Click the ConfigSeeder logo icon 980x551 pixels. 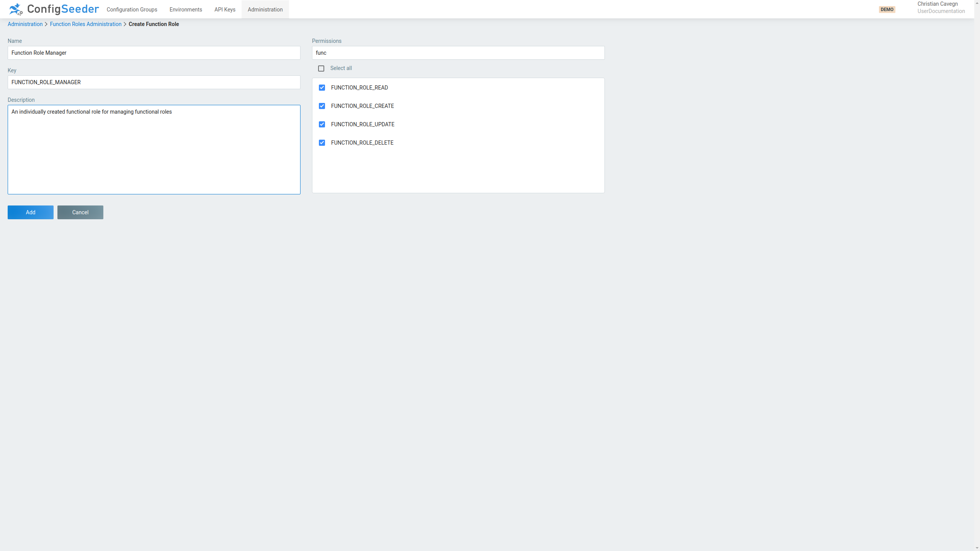pos(16,9)
